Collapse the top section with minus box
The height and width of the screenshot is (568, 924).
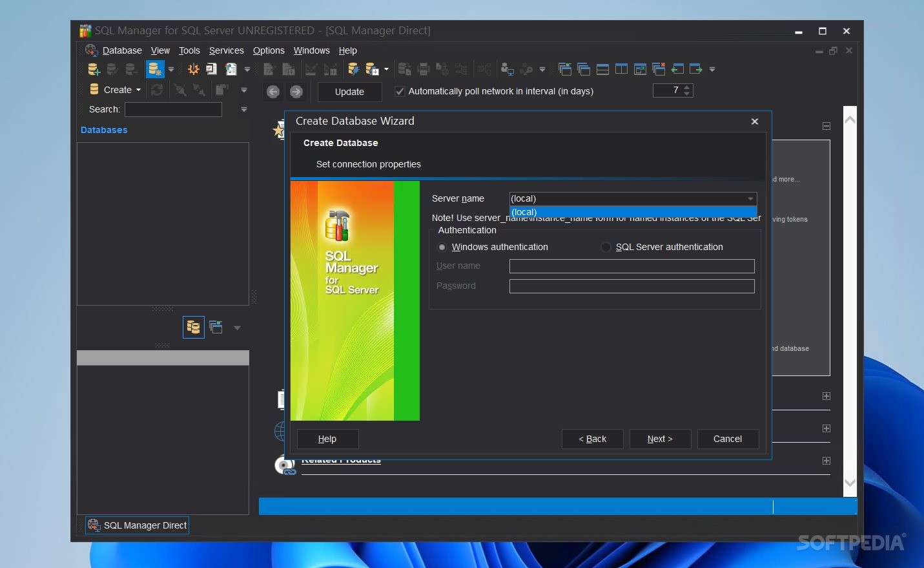coord(826,126)
